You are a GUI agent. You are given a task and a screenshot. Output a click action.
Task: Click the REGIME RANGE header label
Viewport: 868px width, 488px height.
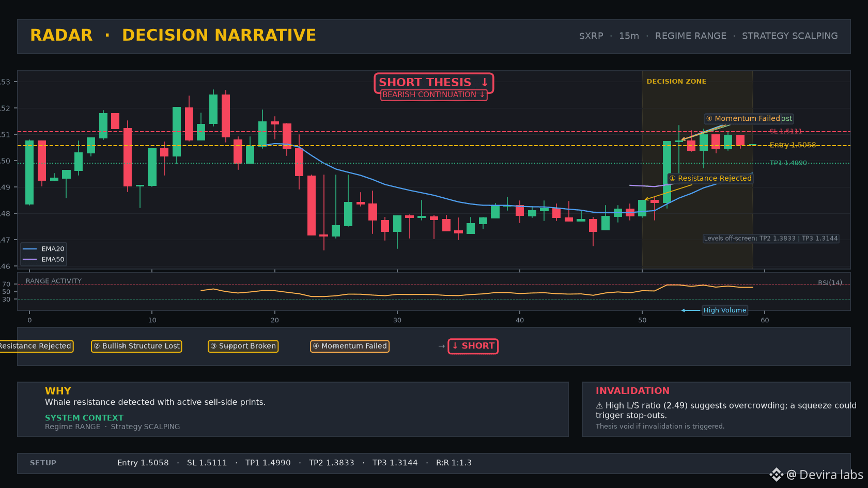[x=691, y=36]
